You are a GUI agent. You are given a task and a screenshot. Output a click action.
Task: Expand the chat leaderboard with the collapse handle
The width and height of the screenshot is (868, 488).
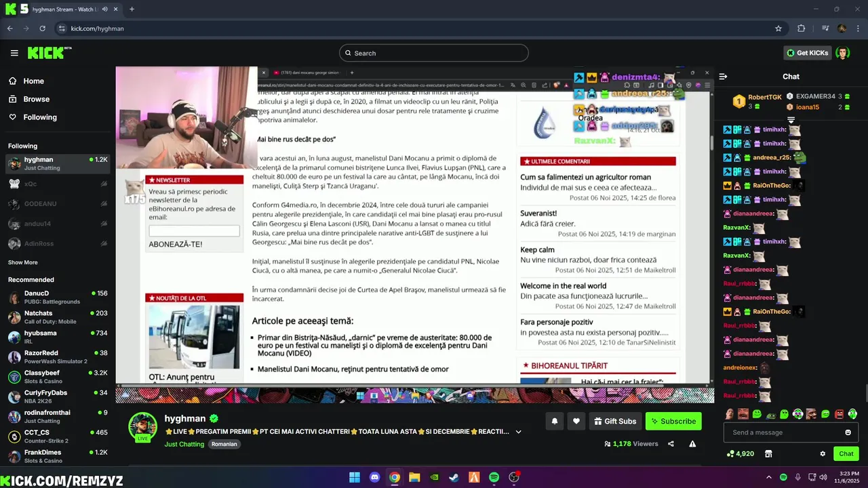[x=791, y=120]
